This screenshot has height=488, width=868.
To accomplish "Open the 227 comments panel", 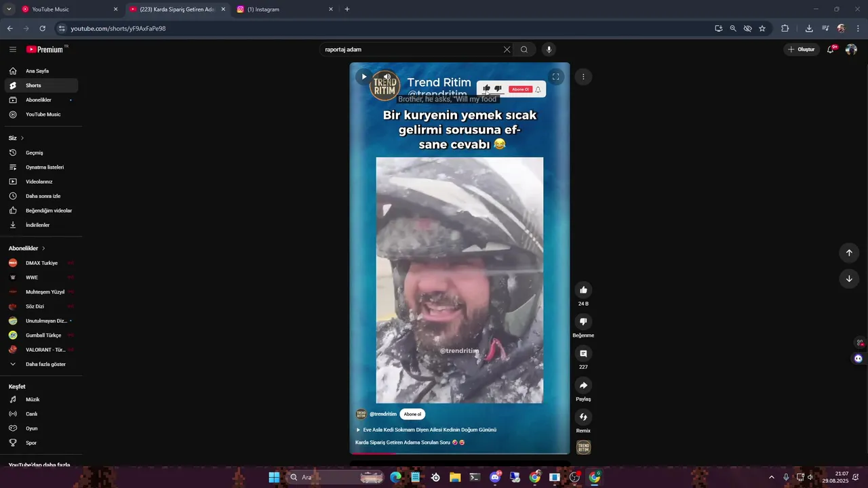I will (x=583, y=354).
